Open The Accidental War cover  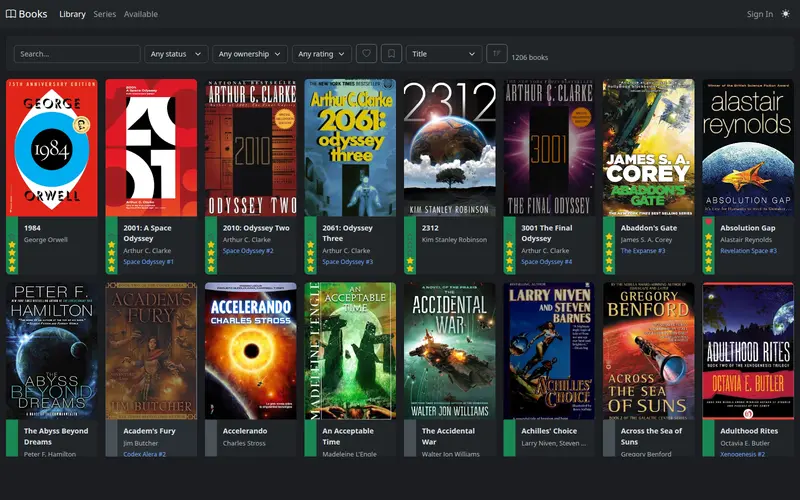449,351
